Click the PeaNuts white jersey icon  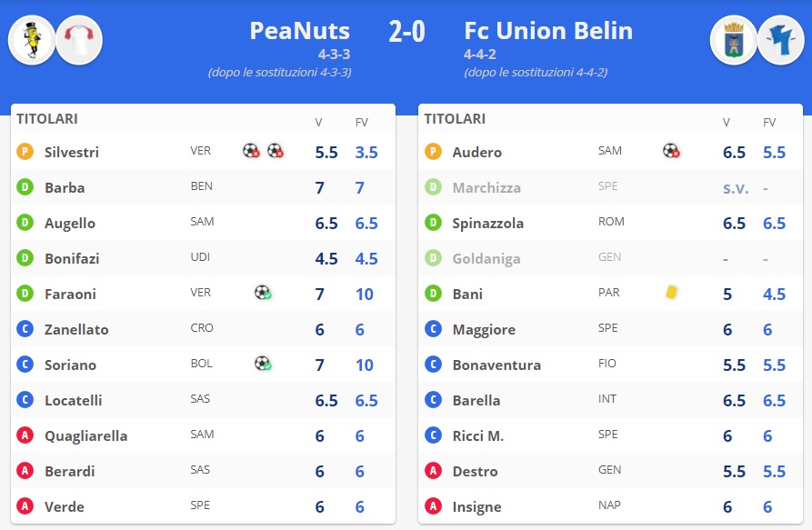[x=79, y=40]
